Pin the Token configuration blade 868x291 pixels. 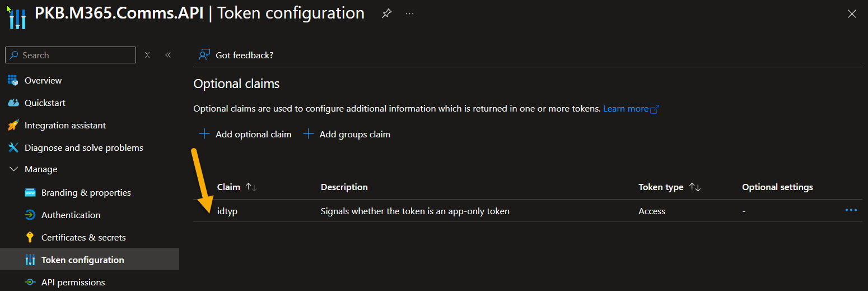(386, 13)
